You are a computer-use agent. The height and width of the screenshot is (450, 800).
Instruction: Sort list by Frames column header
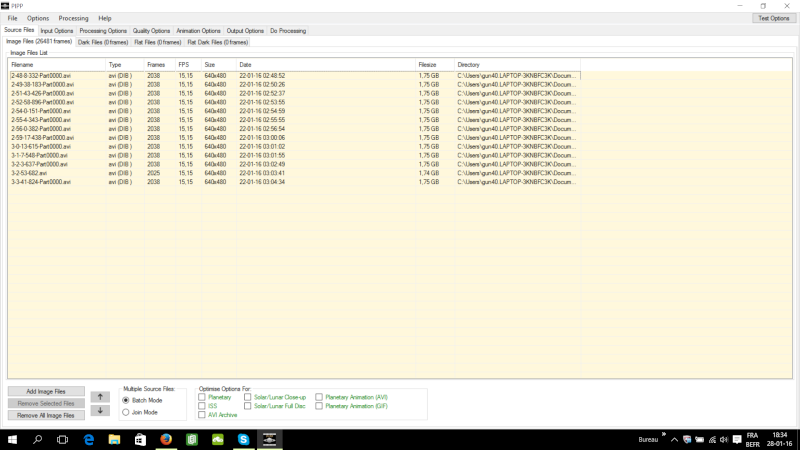coord(160,65)
